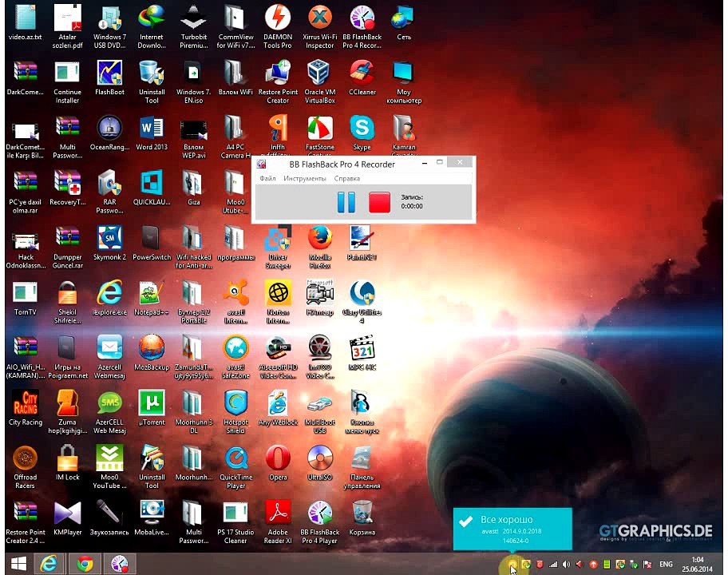Click the avast Все хорошо notification
The width and height of the screenshot is (728, 575).
pyautogui.click(x=512, y=529)
